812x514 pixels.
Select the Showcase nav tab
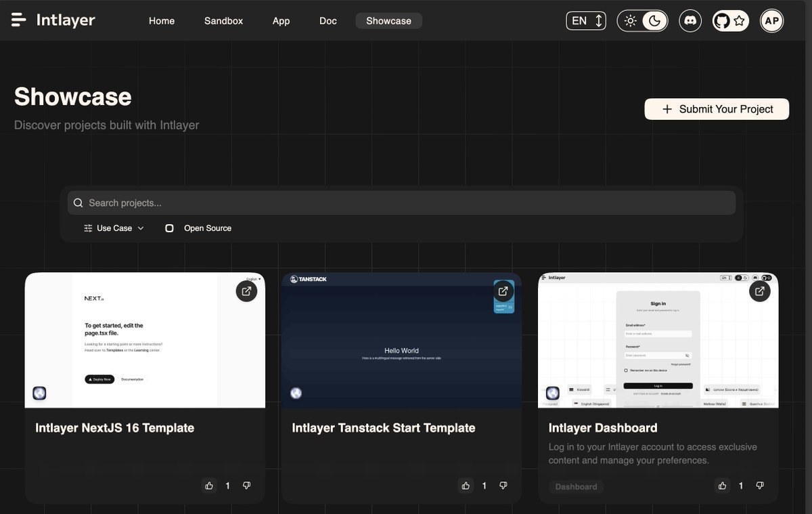(388, 21)
